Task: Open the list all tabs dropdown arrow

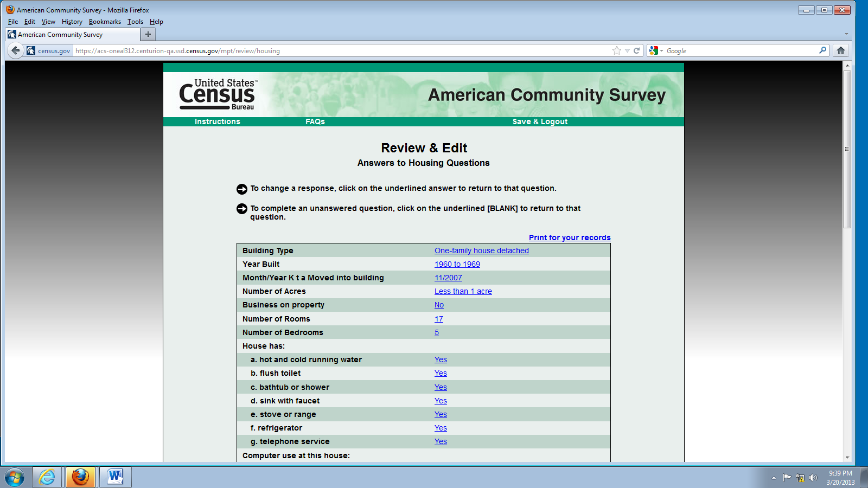Action: point(846,34)
